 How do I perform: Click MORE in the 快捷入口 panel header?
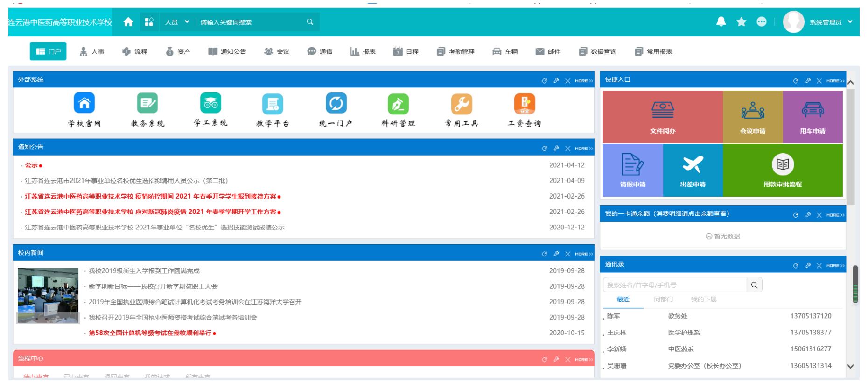[835, 81]
